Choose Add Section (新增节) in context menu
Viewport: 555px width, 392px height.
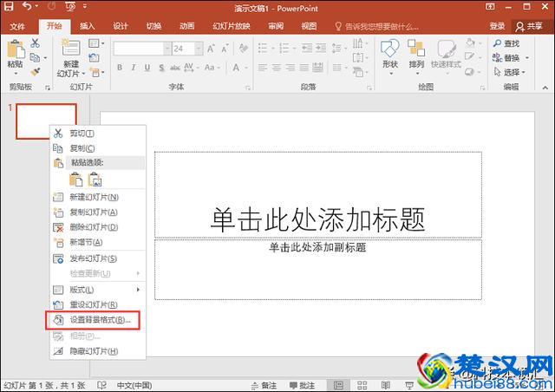pyautogui.click(x=98, y=242)
